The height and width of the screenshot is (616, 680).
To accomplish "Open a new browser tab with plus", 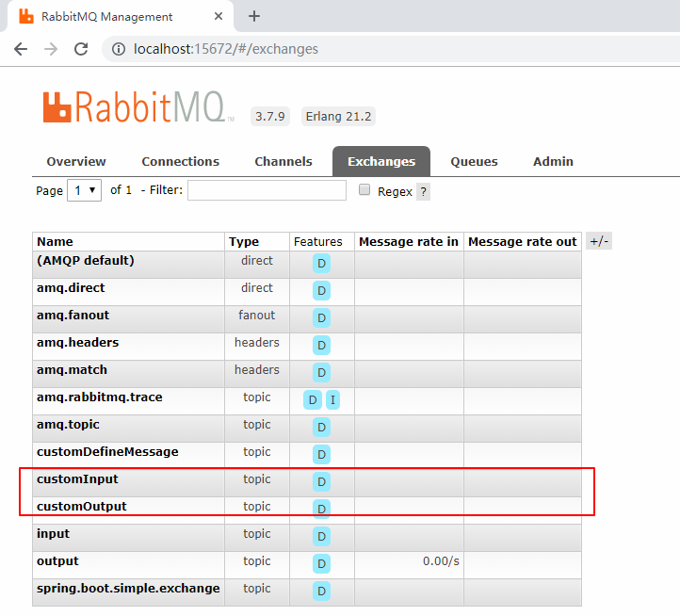I will coord(253,16).
